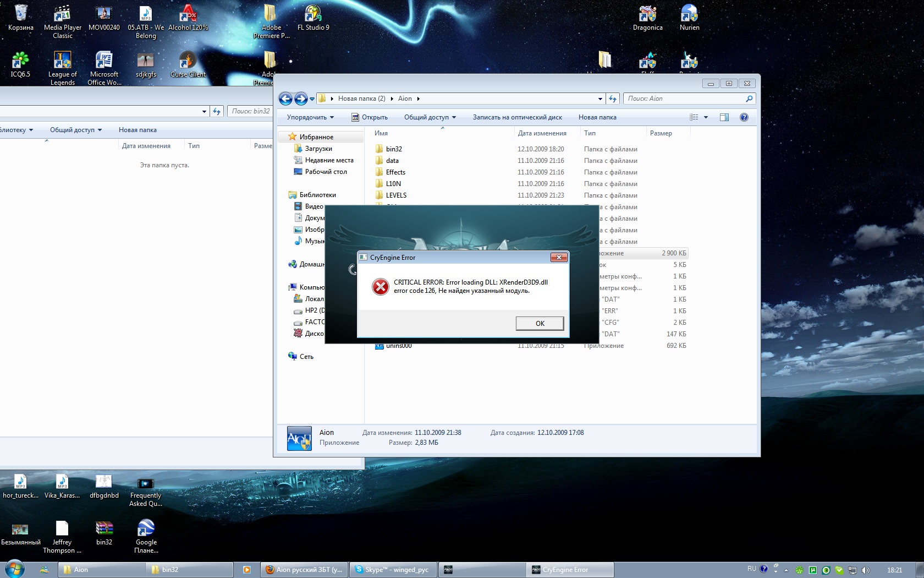This screenshot has width=924, height=578.
Task: Open the Упорядочить menu in Aion window
Action: pos(310,117)
